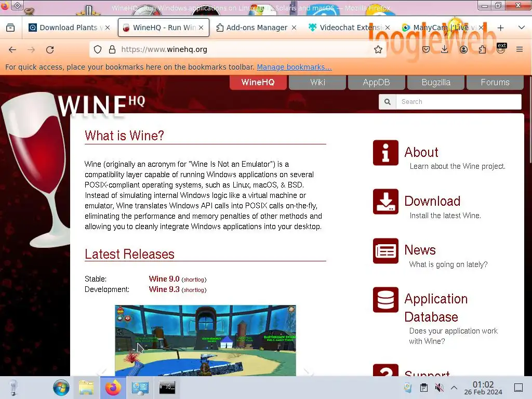Open a new tab with plus
The image size is (532, 399).
click(x=500, y=28)
